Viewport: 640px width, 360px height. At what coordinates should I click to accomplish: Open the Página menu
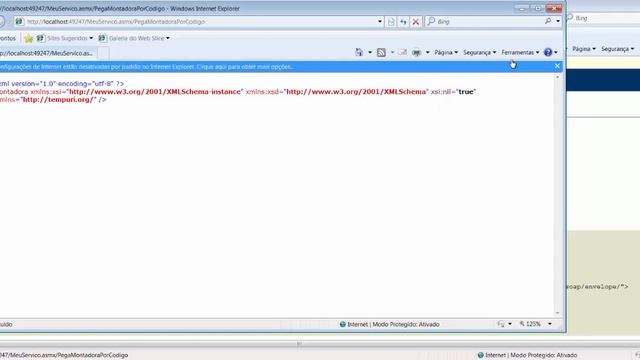446,52
